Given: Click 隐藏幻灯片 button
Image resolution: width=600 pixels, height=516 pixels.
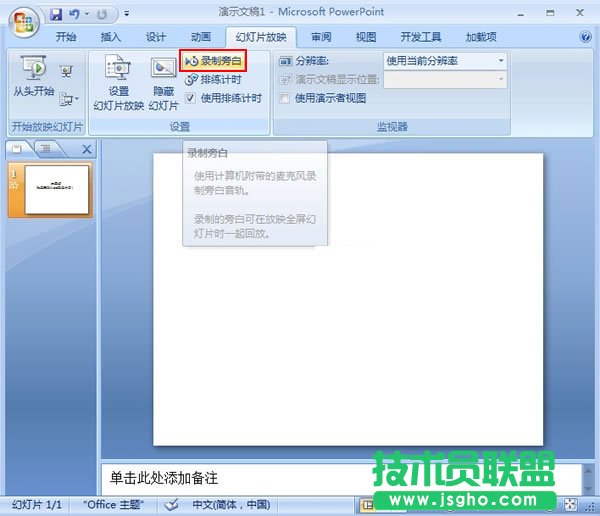Looking at the screenshot, I should 163,84.
